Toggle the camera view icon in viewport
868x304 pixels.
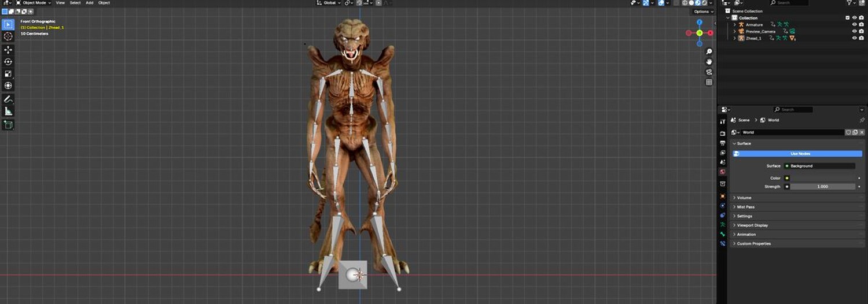(x=709, y=72)
